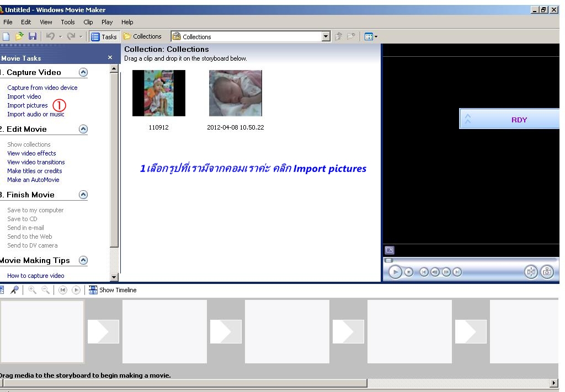The width and height of the screenshot is (565, 392).
Task: Open the Play menu
Action: [107, 22]
